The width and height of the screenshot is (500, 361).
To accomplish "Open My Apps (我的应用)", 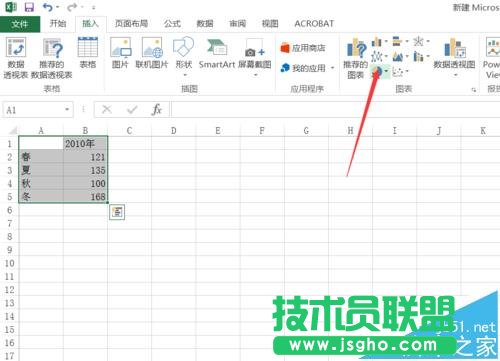I will 303,68.
